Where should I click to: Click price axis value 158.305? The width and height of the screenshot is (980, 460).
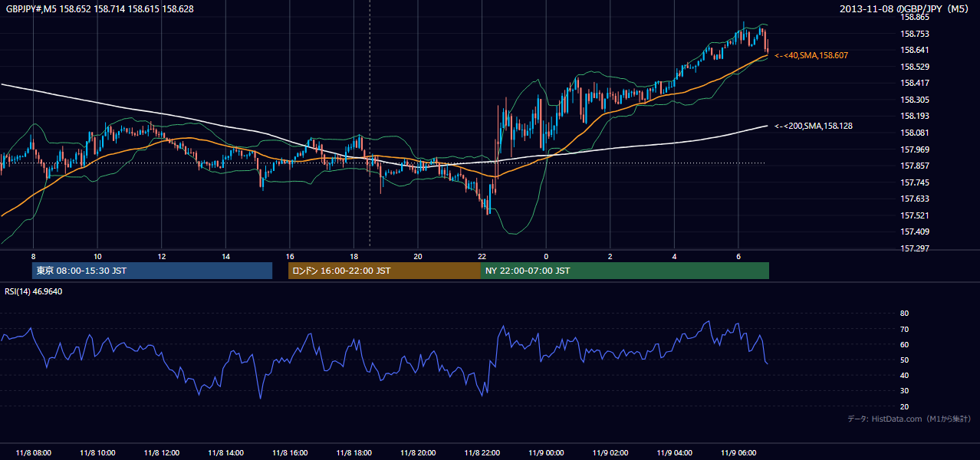coord(915,100)
